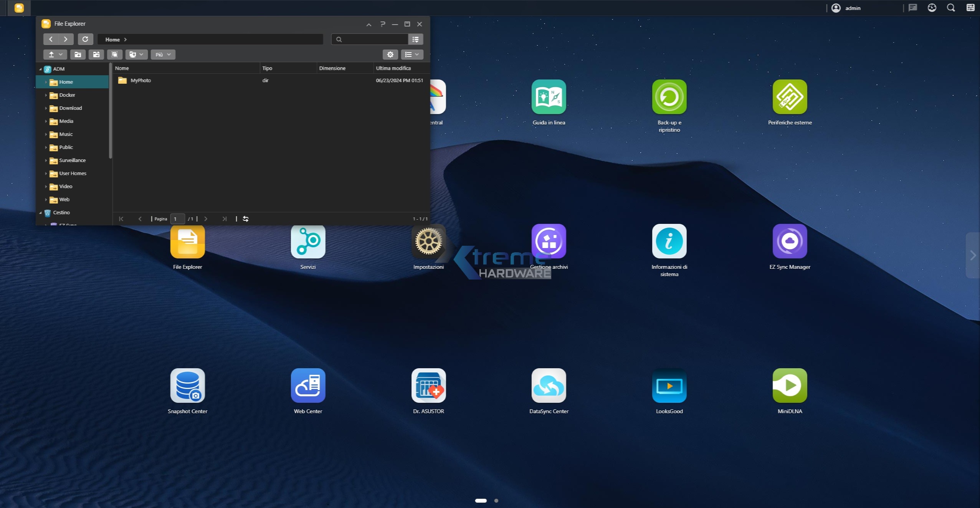Select the Surveillance folder in sidebar
Image resolution: width=980 pixels, height=508 pixels.
pyautogui.click(x=72, y=161)
